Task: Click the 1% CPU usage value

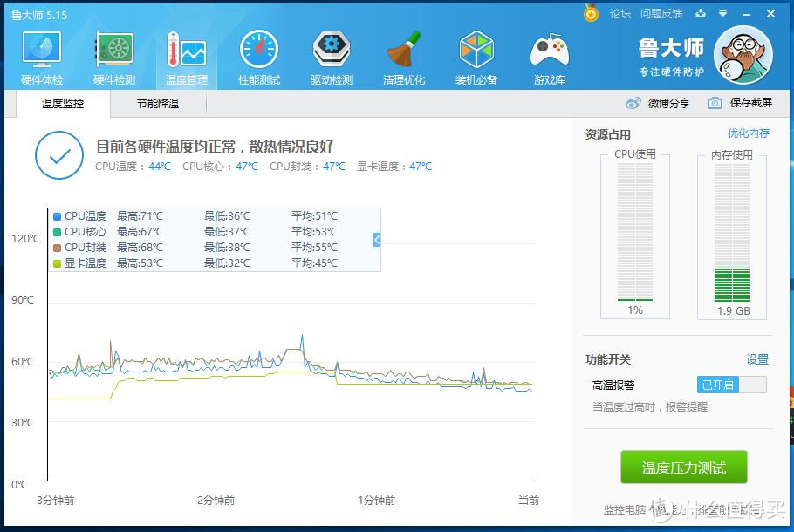Action: pos(635,310)
